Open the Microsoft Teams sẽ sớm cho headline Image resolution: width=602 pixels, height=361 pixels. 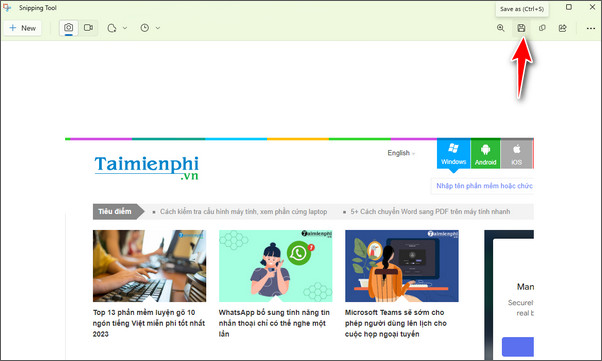pyautogui.click(x=396, y=323)
